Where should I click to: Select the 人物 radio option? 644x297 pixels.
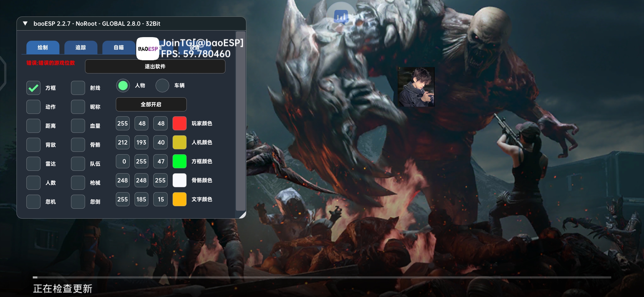point(123,86)
